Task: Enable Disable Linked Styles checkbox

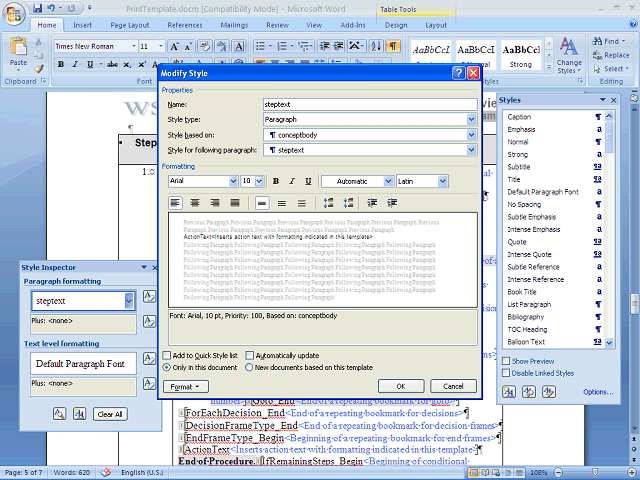Action: click(x=506, y=373)
